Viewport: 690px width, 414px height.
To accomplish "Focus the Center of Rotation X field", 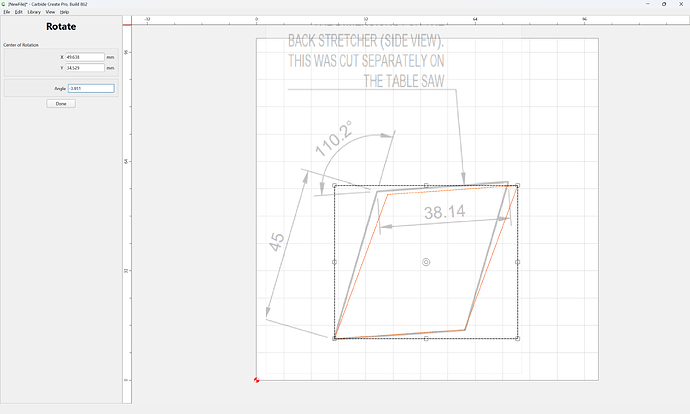I will [x=85, y=57].
